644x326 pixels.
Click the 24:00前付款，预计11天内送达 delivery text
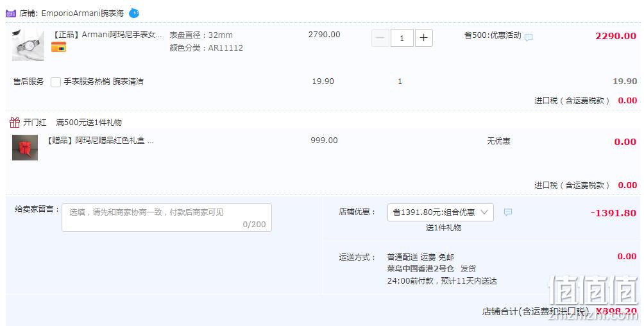442,281
